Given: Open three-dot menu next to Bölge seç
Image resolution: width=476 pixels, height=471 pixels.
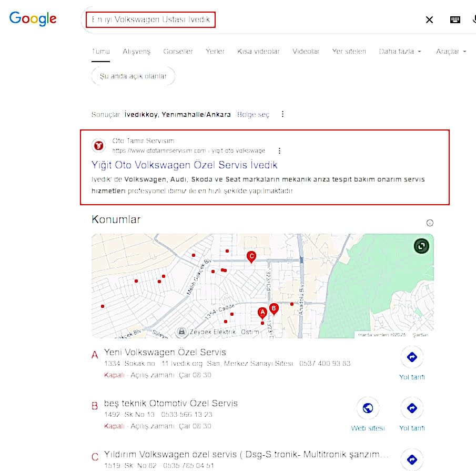Looking at the screenshot, I should (282, 114).
